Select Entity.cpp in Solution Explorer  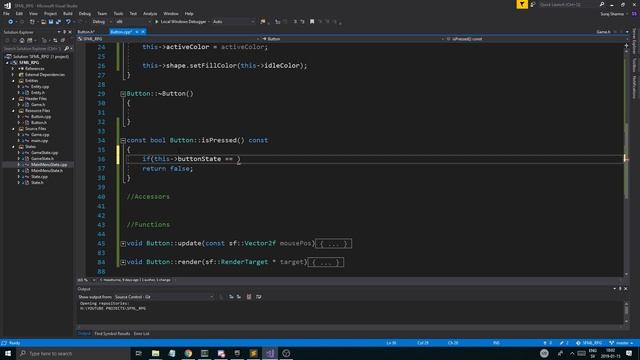40,87
